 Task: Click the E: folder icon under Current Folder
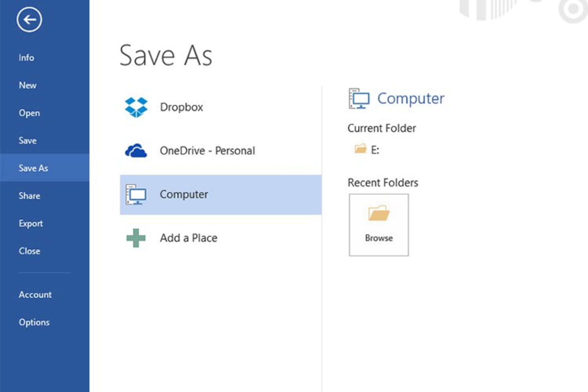[360, 149]
